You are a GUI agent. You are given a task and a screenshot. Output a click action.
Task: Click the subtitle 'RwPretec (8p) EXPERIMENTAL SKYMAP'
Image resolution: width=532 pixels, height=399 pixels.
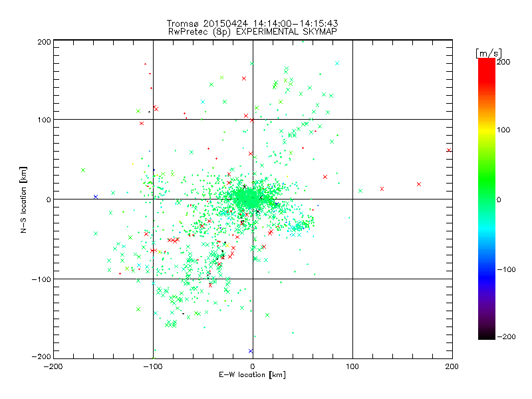tap(253, 32)
